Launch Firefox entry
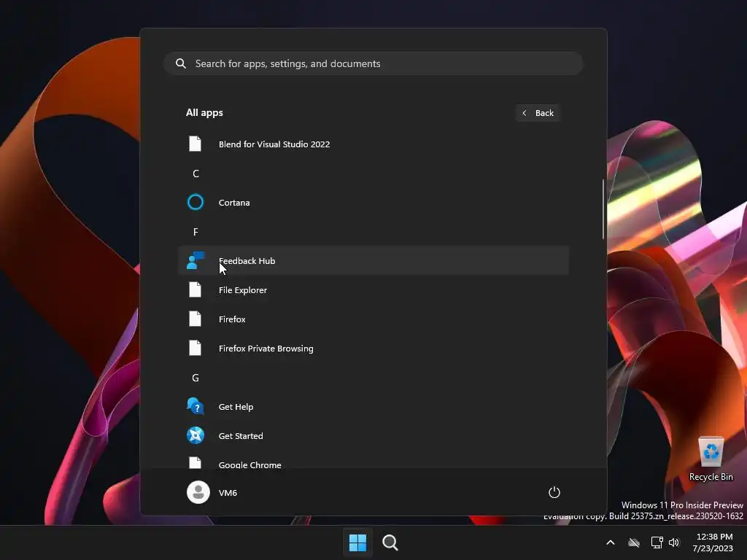 pyautogui.click(x=373, y=319)
